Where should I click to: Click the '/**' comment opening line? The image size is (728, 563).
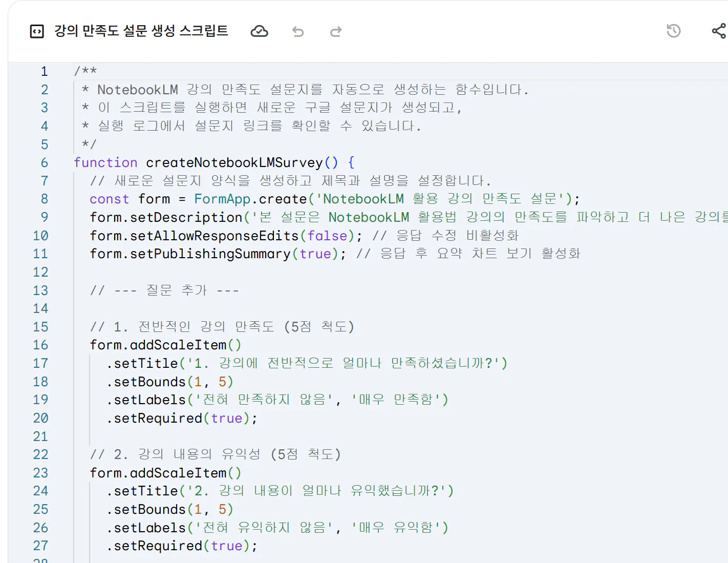85,71
